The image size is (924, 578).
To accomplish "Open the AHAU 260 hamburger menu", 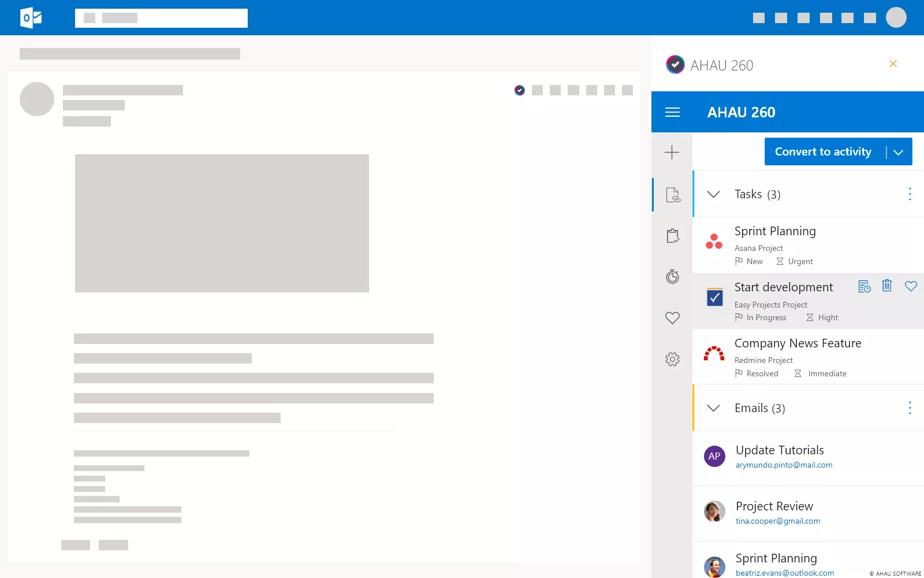I will pos(672,112).
